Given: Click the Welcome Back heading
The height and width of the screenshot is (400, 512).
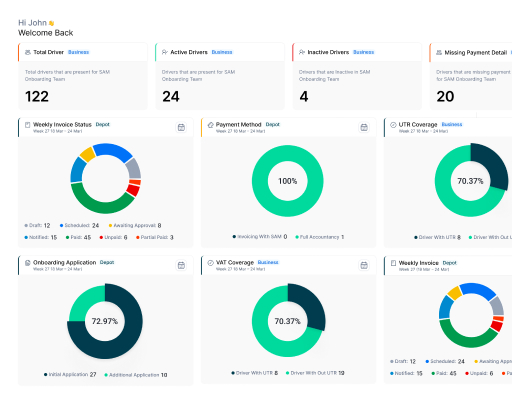Looking at the screenshot, I should pos(46,33).
